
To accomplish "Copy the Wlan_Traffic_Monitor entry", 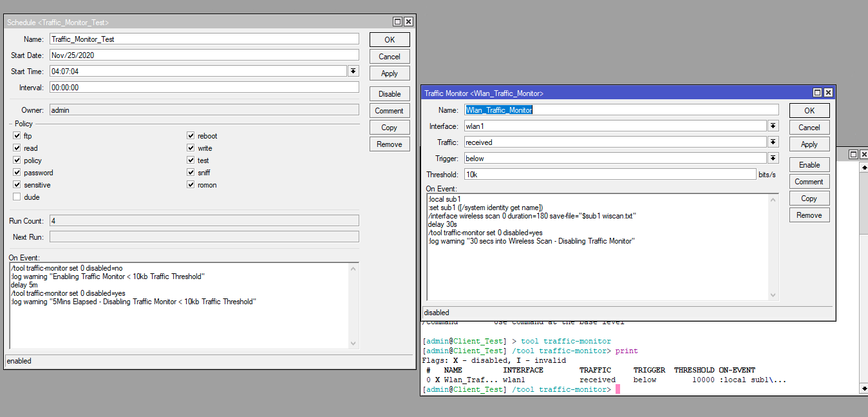I will pyautogui.click(x=809, y=198).
